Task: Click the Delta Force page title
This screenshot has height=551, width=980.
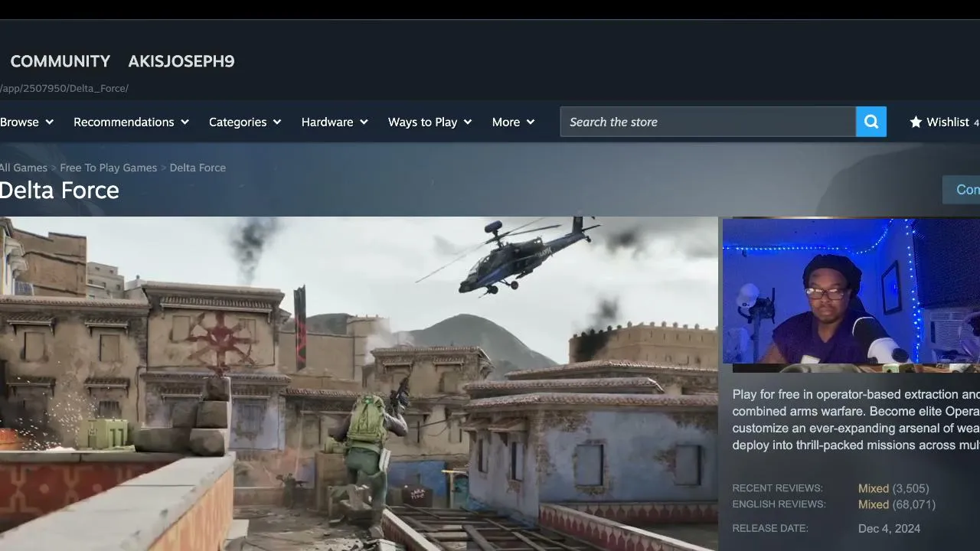Action: coord(60,191)
